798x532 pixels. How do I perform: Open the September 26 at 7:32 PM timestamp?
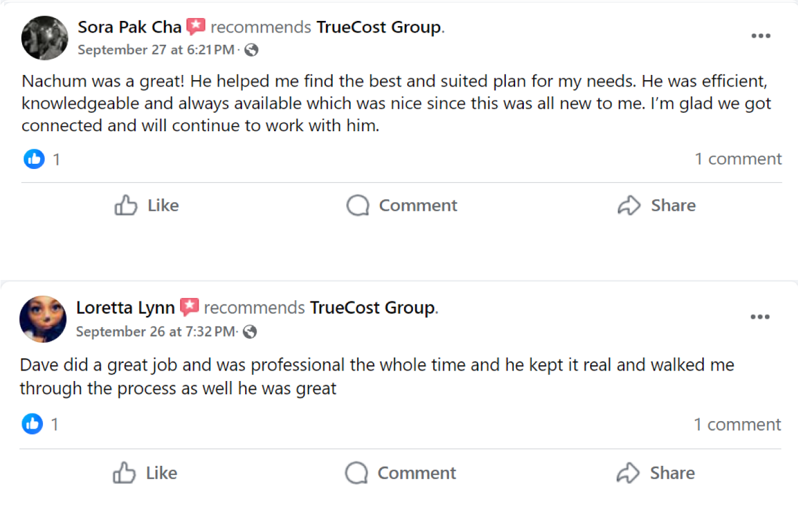156,332
